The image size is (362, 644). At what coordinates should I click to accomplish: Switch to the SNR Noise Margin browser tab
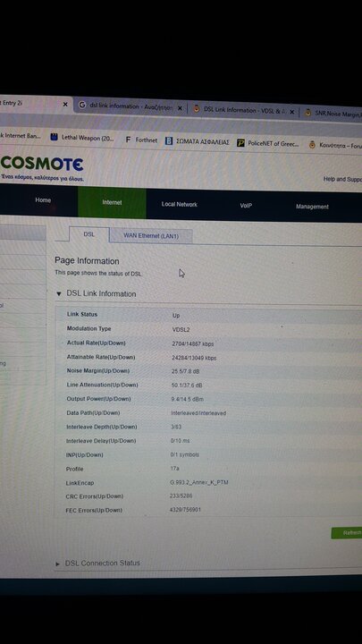[333, 113]
